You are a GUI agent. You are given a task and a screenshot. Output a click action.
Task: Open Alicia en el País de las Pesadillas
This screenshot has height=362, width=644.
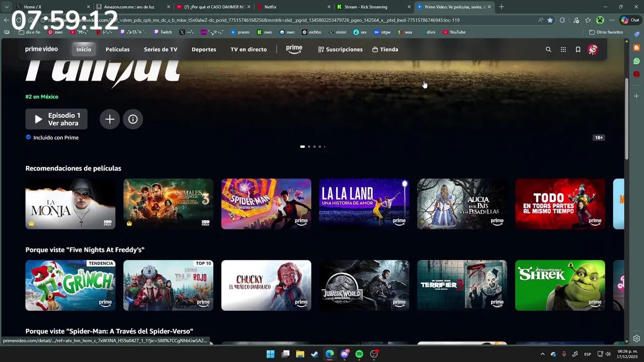(x=462, y=204)
